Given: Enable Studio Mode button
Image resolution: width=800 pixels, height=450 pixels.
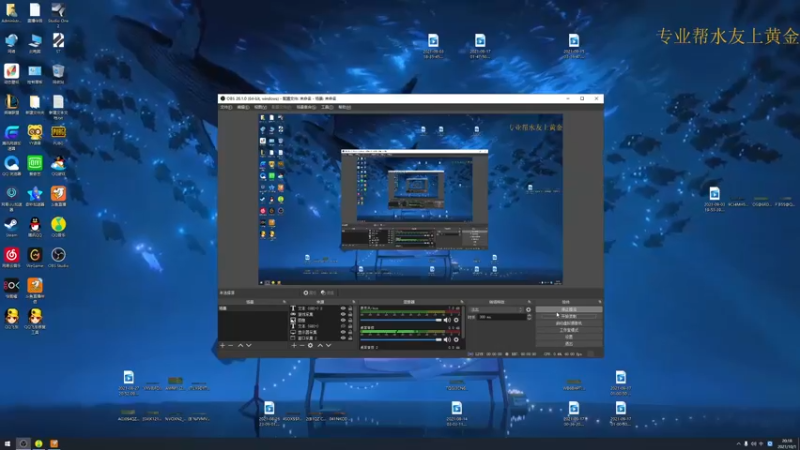Looking at the screenshot, I should (568, 330).
